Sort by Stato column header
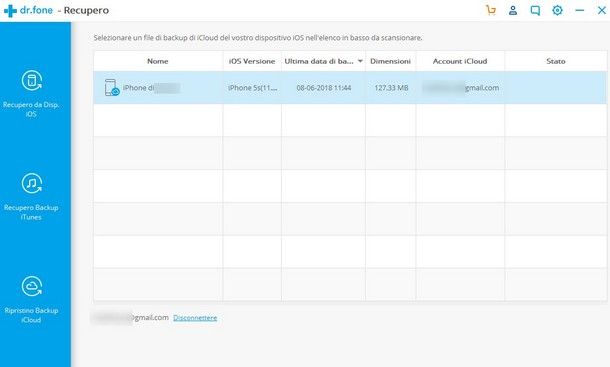This screenshot has width=610, height=367. [x=556, y=61]
